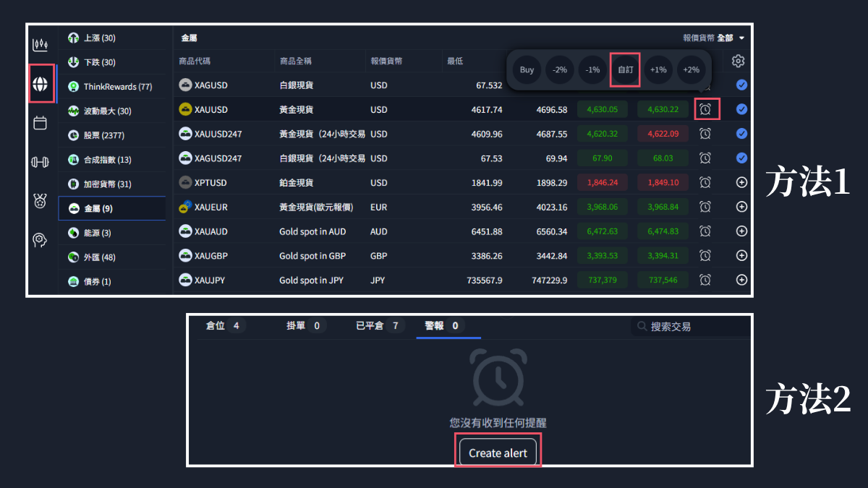Click the gold XAUUSD instrument icon
This screenshot has height=488, width=868.
click(x=185, y=109)
